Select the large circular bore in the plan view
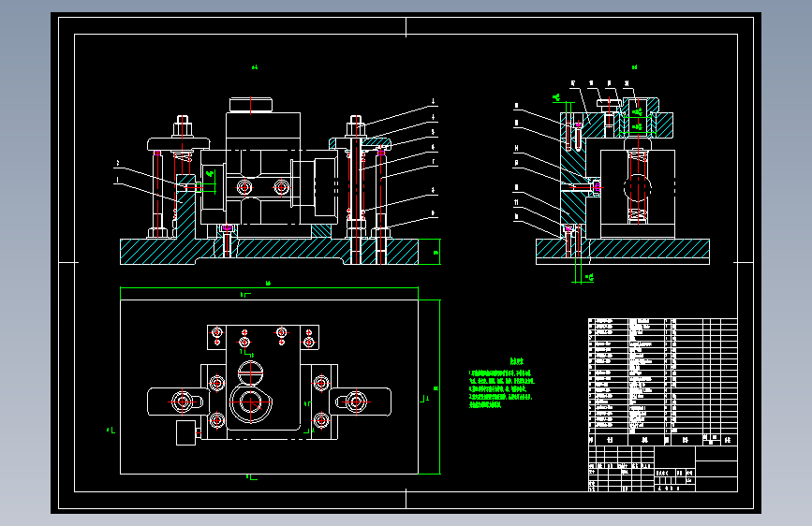 [x=251, y=402]
